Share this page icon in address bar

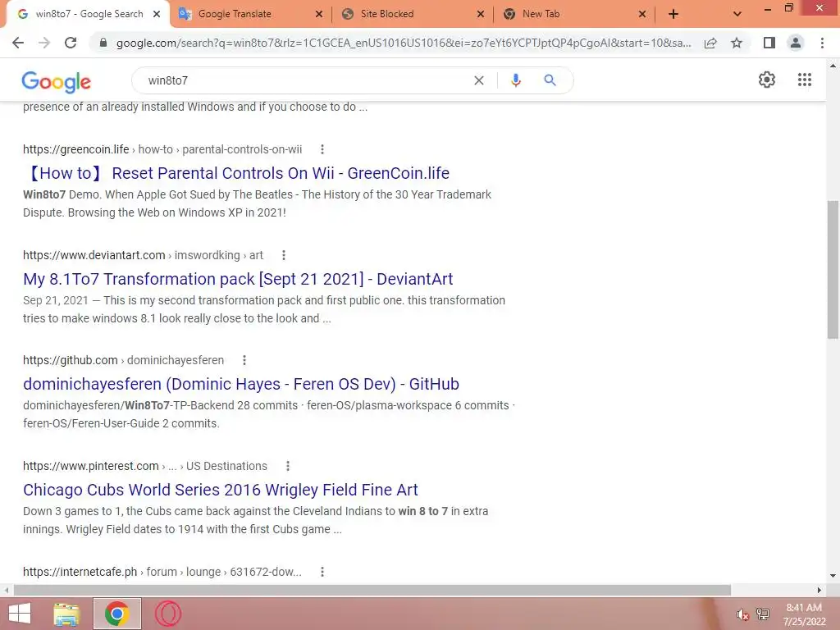pyautogui.click(x=710, y=43)
